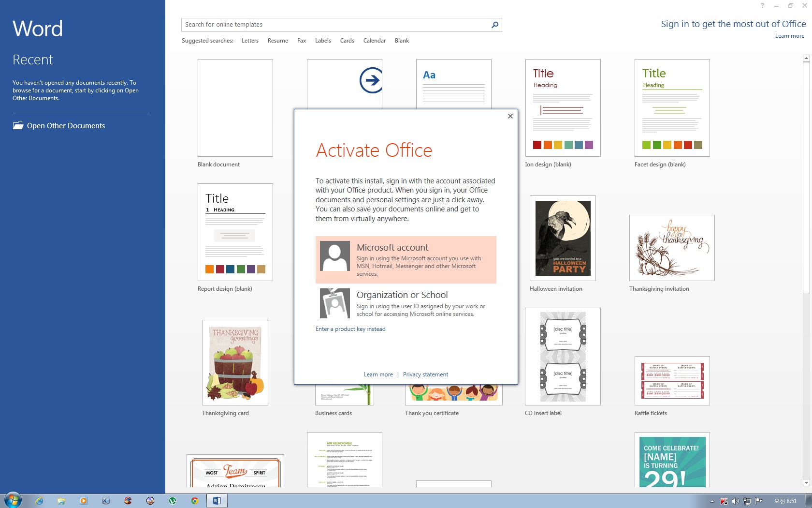Open Internet Explorer from the taskbar

(39, 501)
